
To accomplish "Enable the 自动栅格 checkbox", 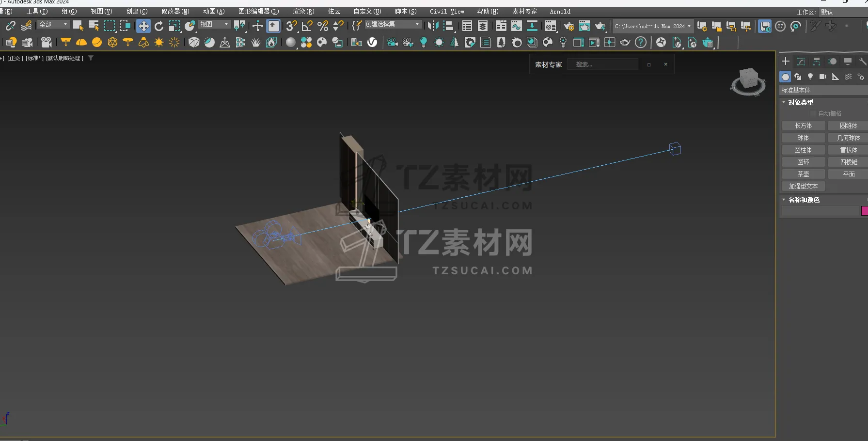I will point(813,113).
